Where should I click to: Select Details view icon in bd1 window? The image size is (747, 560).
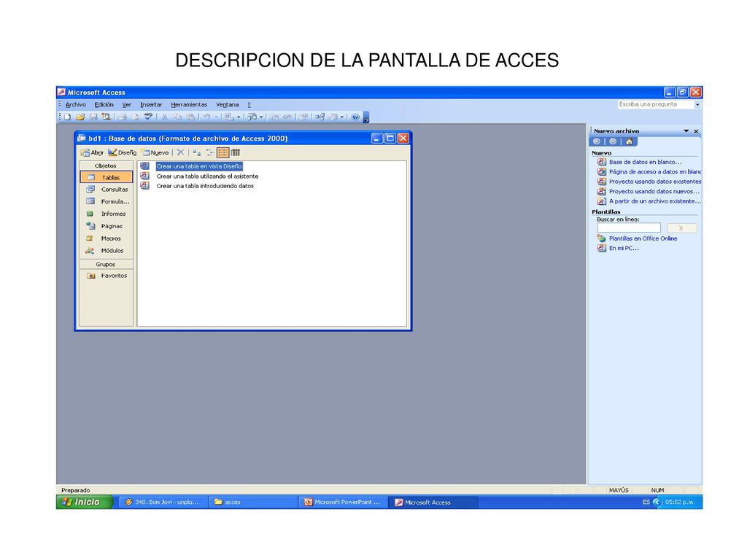pyautogui.click(x=236, y=152)
